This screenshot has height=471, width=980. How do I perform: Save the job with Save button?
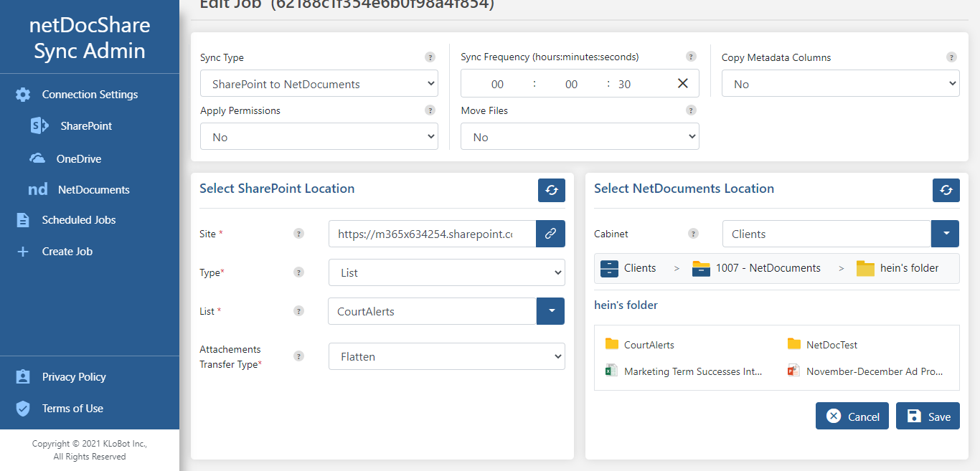point(928,416)
